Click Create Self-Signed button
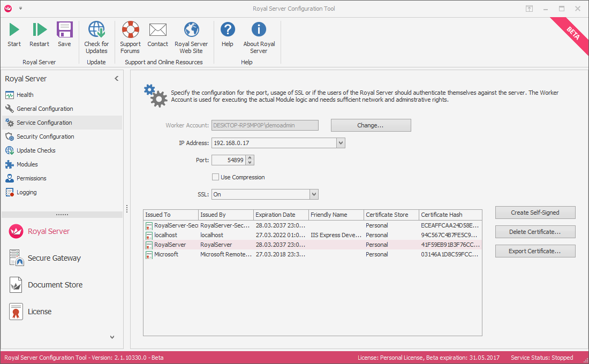 535,213
